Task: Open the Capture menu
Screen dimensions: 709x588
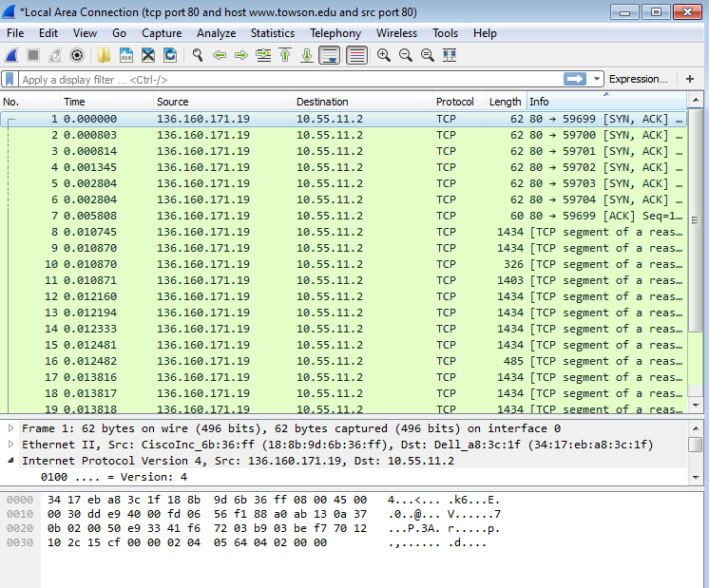Action: (x=162, y=33)
